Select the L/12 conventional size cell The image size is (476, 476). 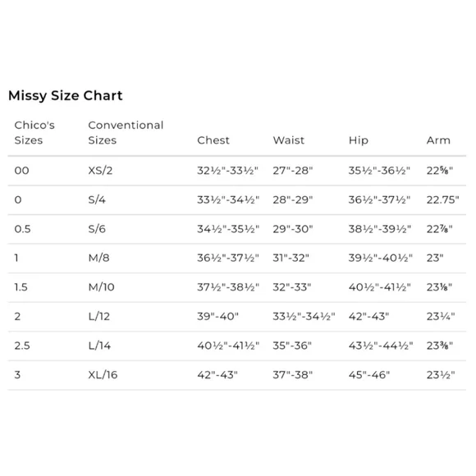click(x=99, y=317)
